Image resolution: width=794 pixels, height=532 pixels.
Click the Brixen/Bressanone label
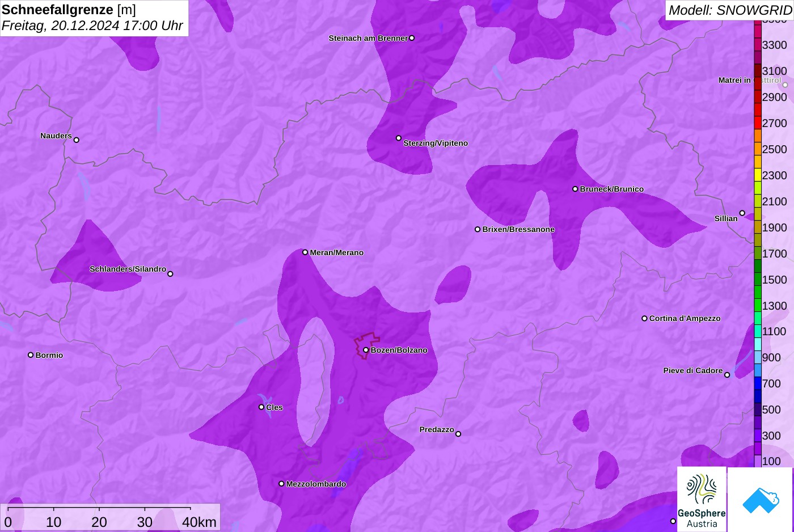point(518,229)
